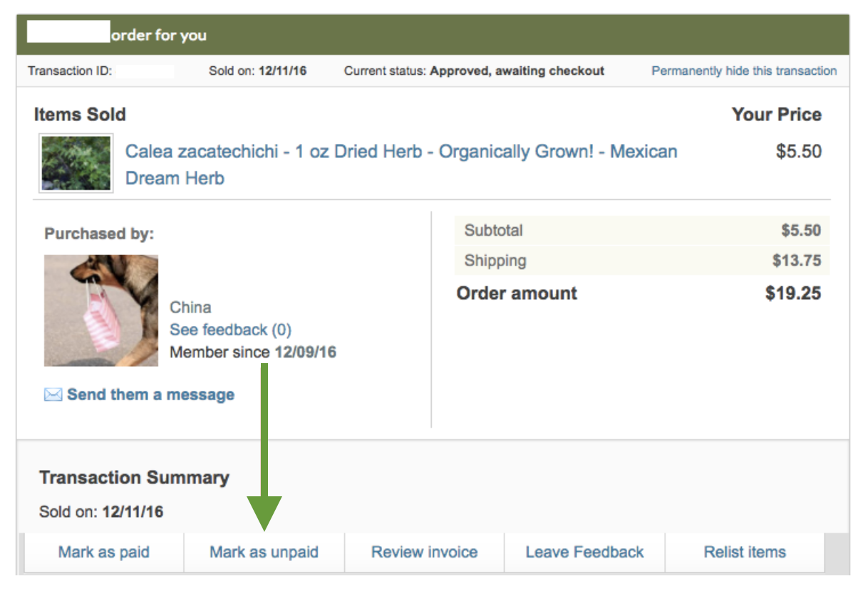Click the buyer's dog profile picture
This screenshot has width=868, height=591.
101,310
